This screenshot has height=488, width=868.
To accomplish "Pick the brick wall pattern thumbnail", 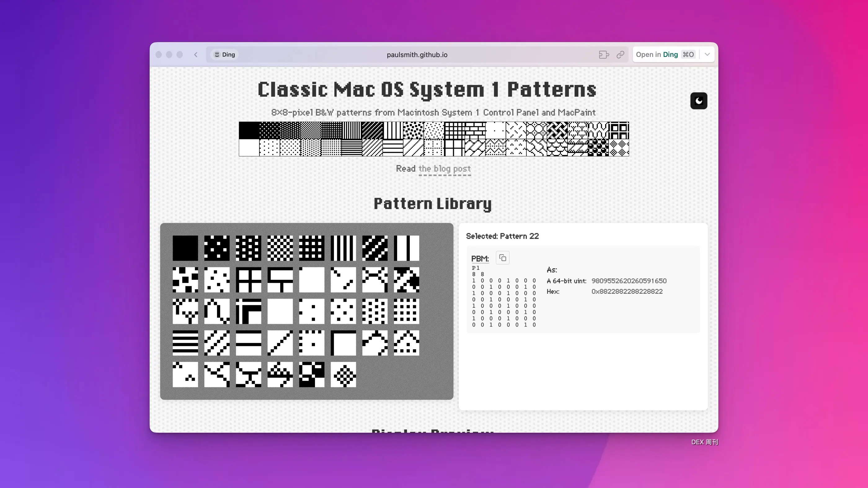I will (280, 279).
